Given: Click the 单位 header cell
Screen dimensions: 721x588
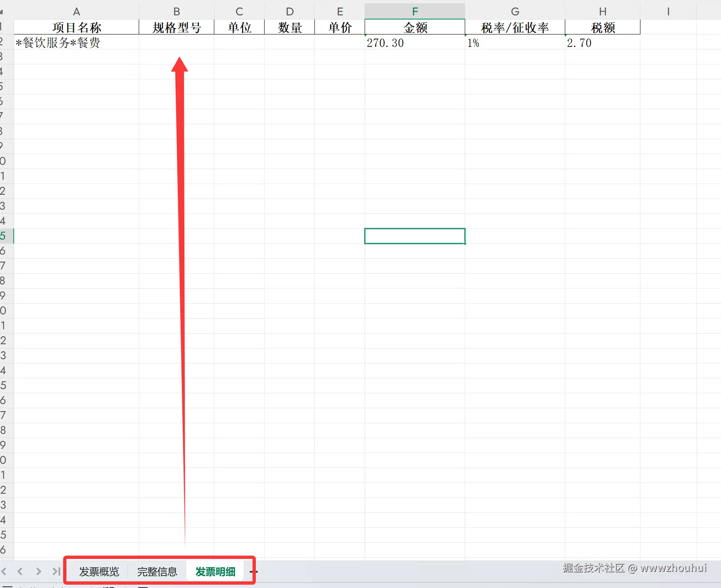Looking at the screenshot, I should [x=239, y=27].
